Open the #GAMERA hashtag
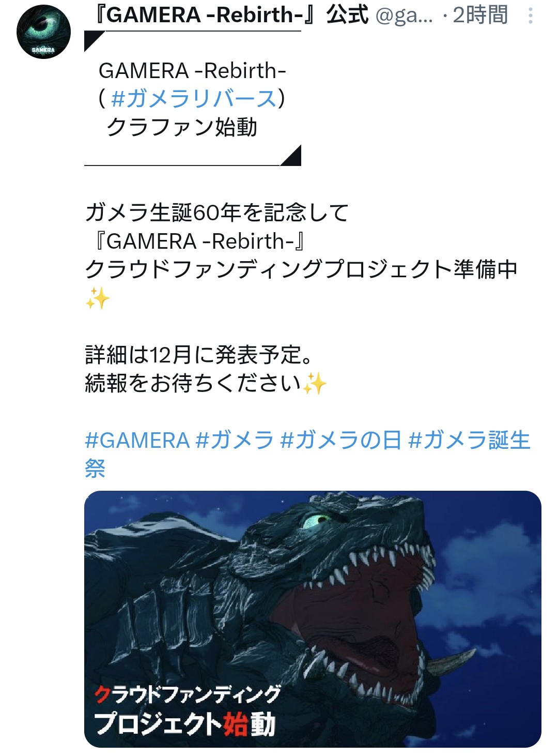Screen dimensions: 558x756 click(137, 440)
